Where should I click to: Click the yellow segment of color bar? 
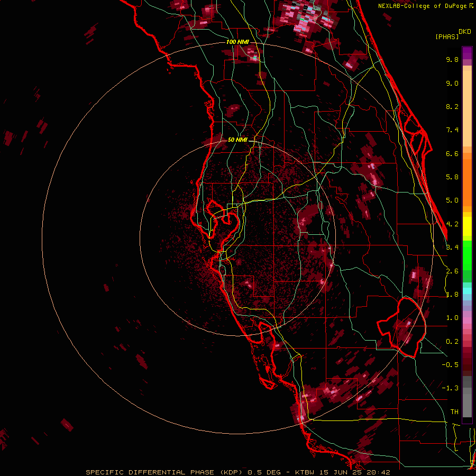467,226
